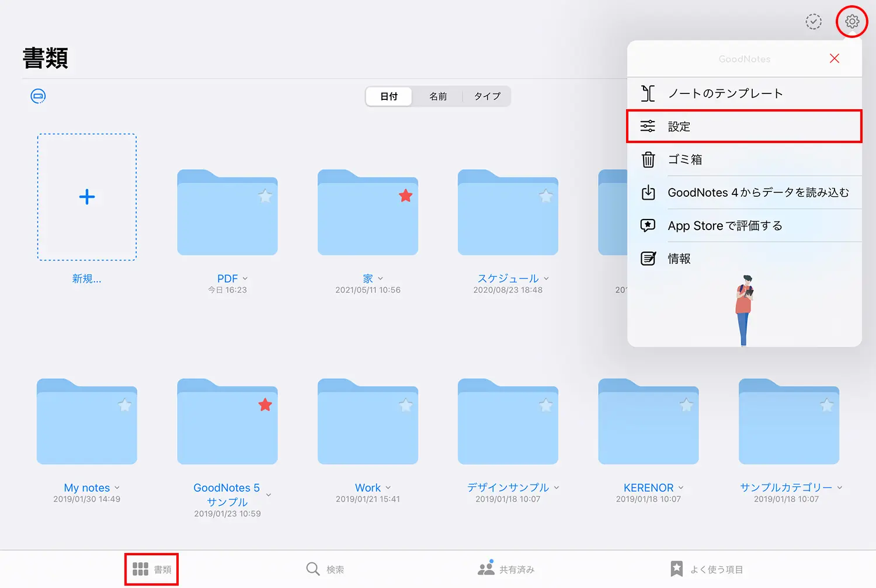876x588 pixels.
Task: Toggle favorite star on PDF folder
Action: click(x=265, y=196)
